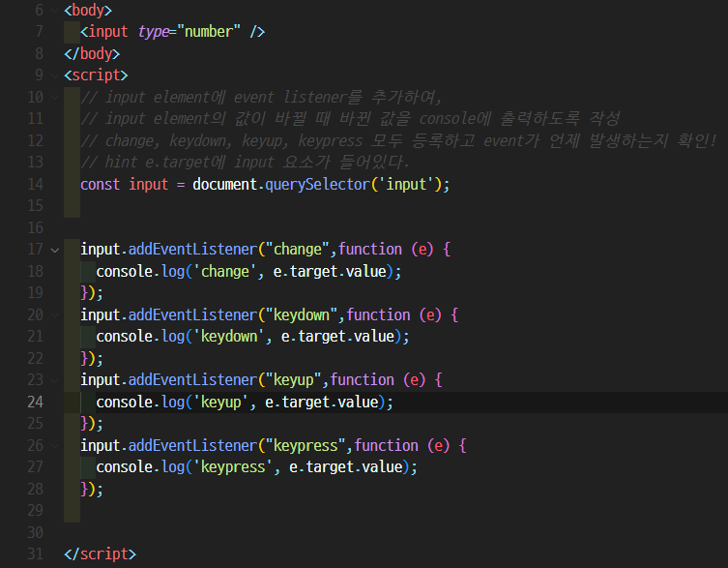Click the closing }); on line 28
Screen dimensions: 728x568
(x=92, y=489)
